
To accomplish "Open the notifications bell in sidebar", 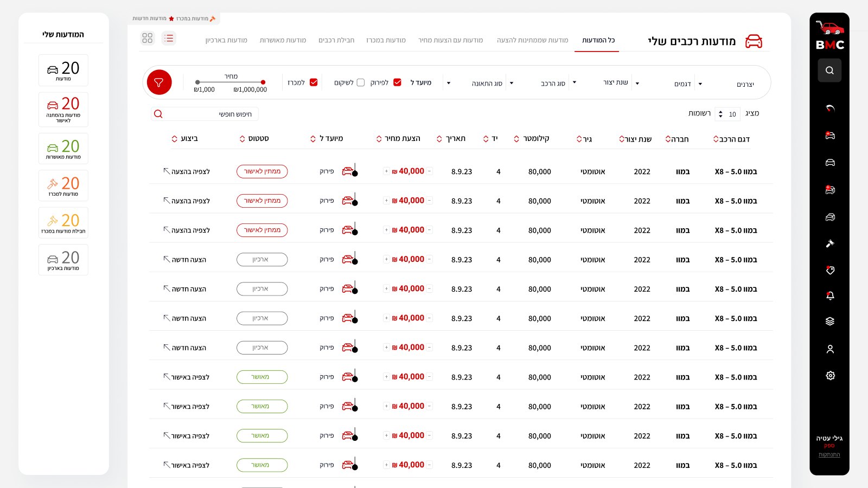I will pyautogui.click(x=830, y=296).
